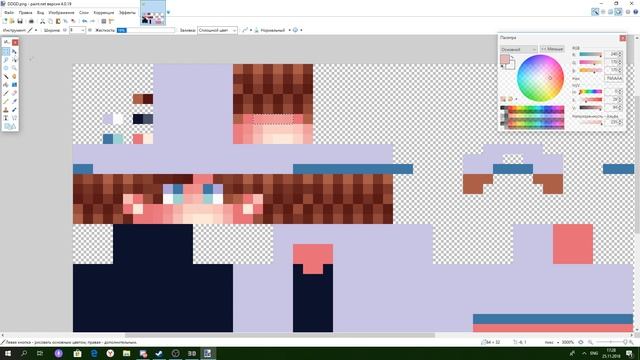
Task: Open the Windows Start menu
Action: coord(7,353)
